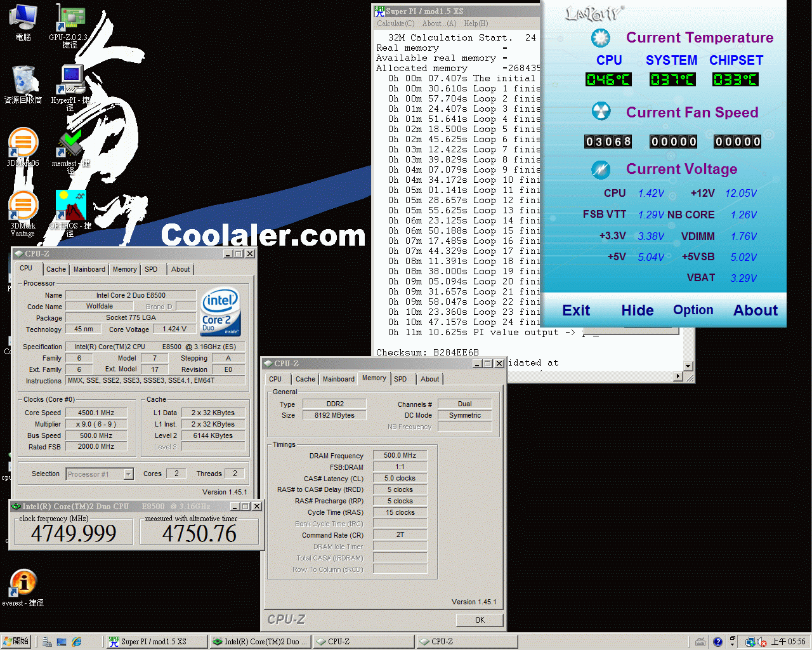Click the 03068 fan speed counter

tap(608, 141)
